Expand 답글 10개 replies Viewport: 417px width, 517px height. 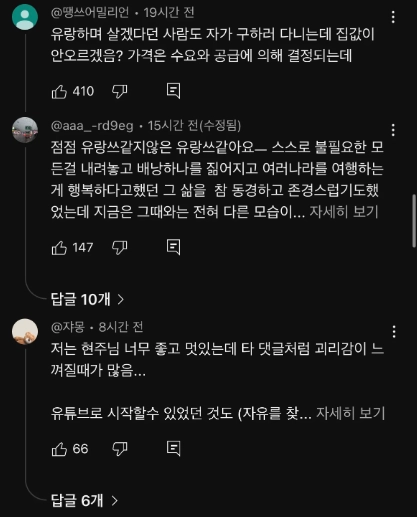point(87,299)
